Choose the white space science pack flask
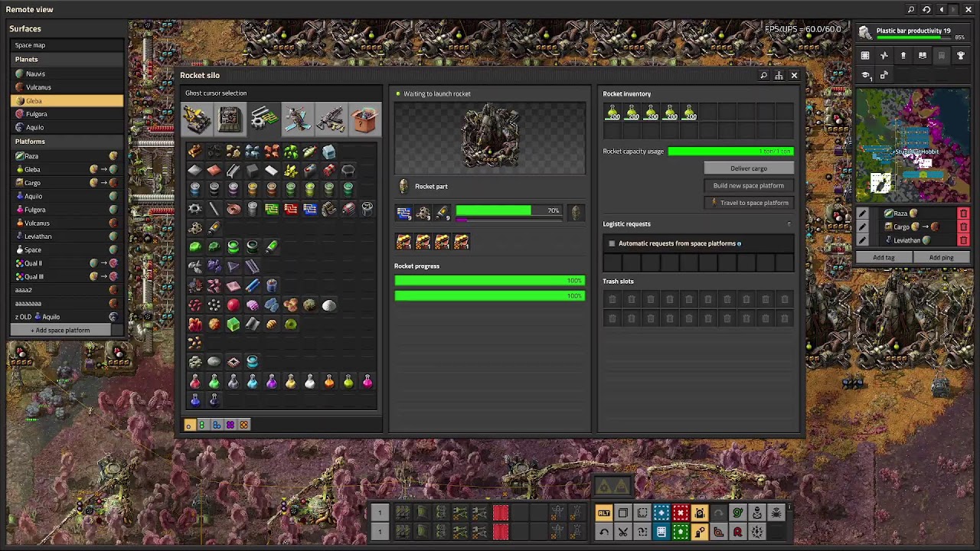Screen dimensions: 980x551 309,381
